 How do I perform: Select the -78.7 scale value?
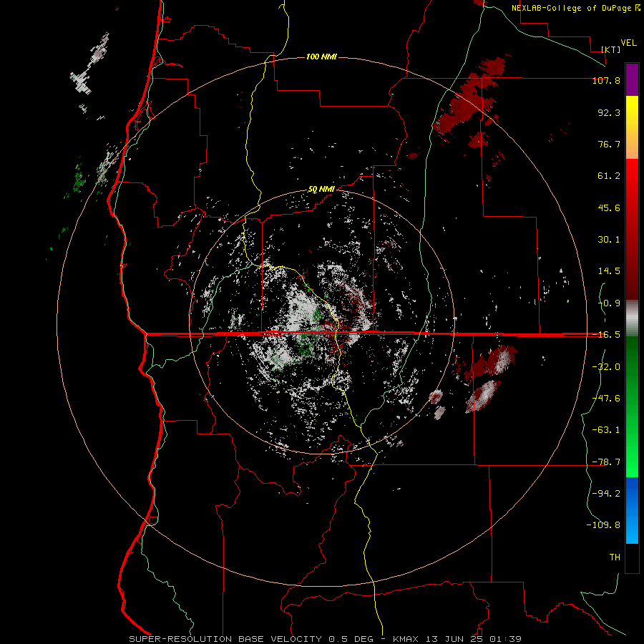pos(606,462)
